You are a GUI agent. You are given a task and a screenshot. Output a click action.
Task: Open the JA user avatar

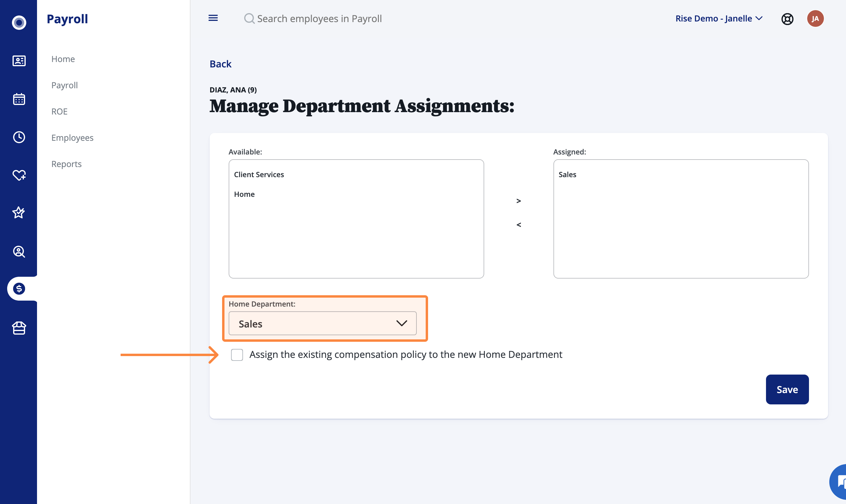tap(815, 18)
